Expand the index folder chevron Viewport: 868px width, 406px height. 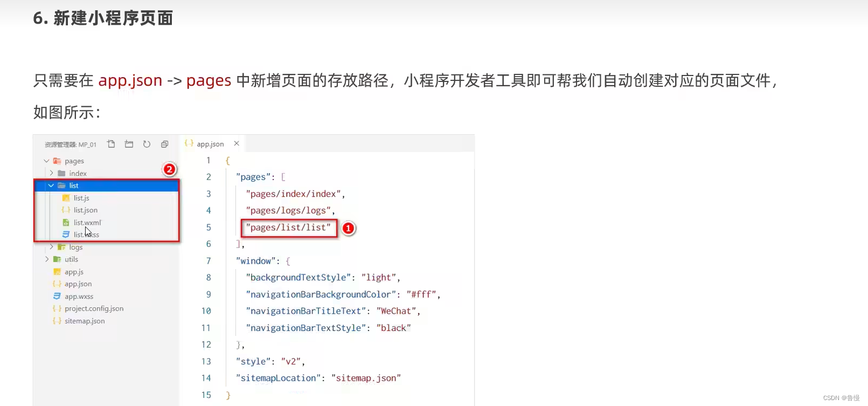(x=51, y=173)
